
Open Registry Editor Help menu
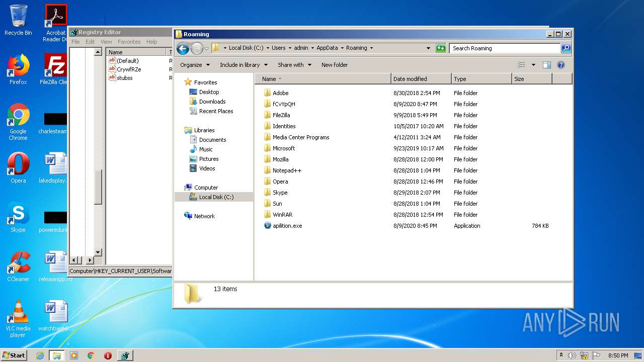152,42
